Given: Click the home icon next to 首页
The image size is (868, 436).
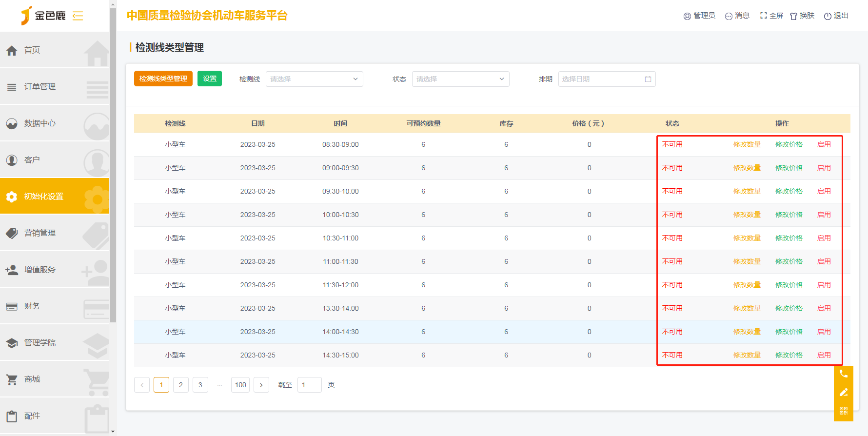Looking at the screenshot, I should [x=12, y=50].
